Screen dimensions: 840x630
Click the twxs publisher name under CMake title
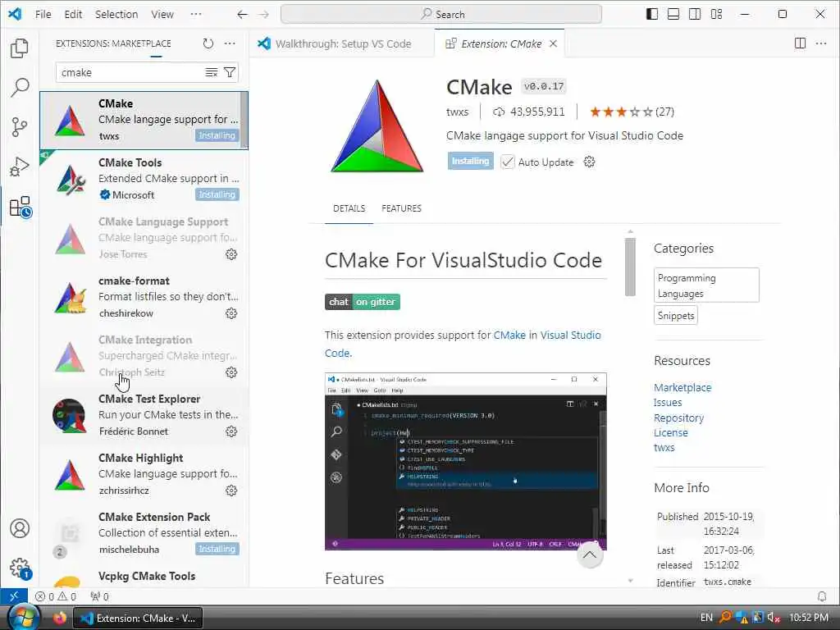point(458,112)
